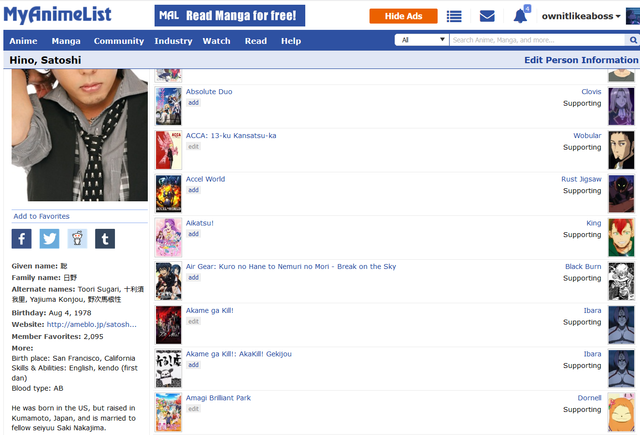Share on Tumblr icon
Viewport: 640px width, 435px height.
pyautogui.click(x=105, y=239)
